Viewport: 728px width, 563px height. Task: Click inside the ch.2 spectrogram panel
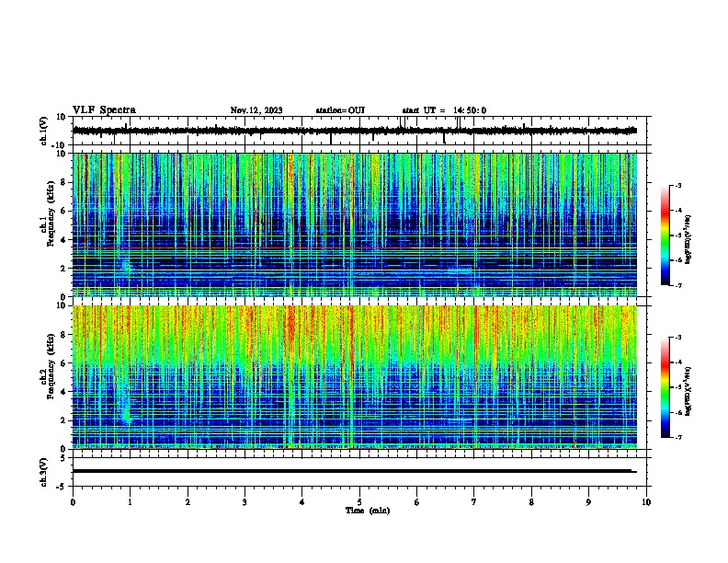click(x=355, y=377)
